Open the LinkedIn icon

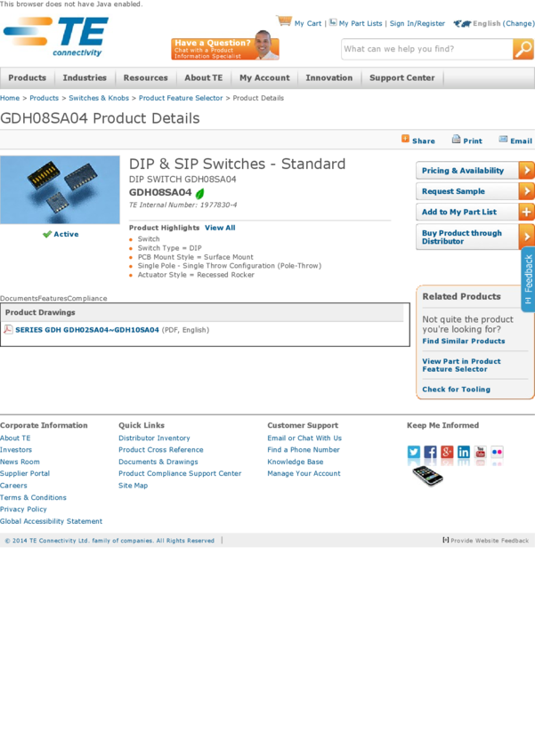click(464, 452)
